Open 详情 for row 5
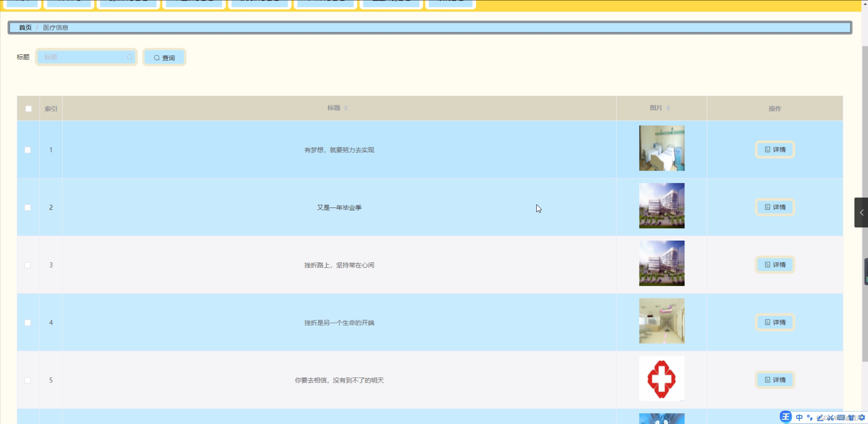This screenshot has height=424, width=868. (x=775, y=380)
